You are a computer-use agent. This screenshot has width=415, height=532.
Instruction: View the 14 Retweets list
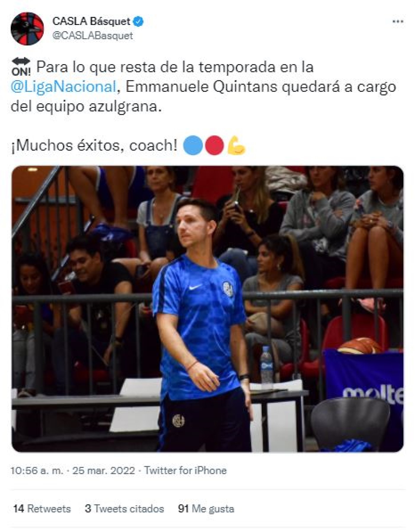pyautogui.click(x=42, y=509)
